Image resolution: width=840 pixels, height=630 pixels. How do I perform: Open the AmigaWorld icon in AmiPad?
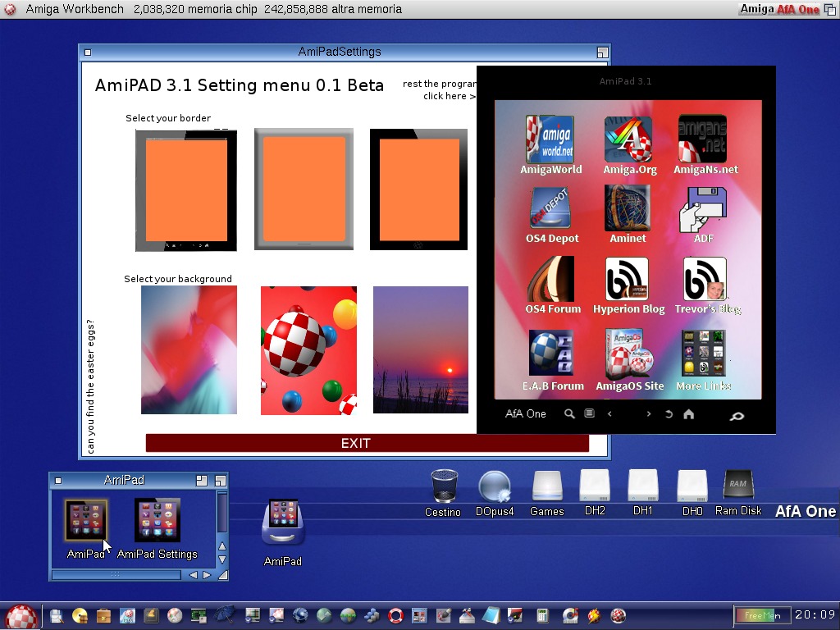coord(550,140)
